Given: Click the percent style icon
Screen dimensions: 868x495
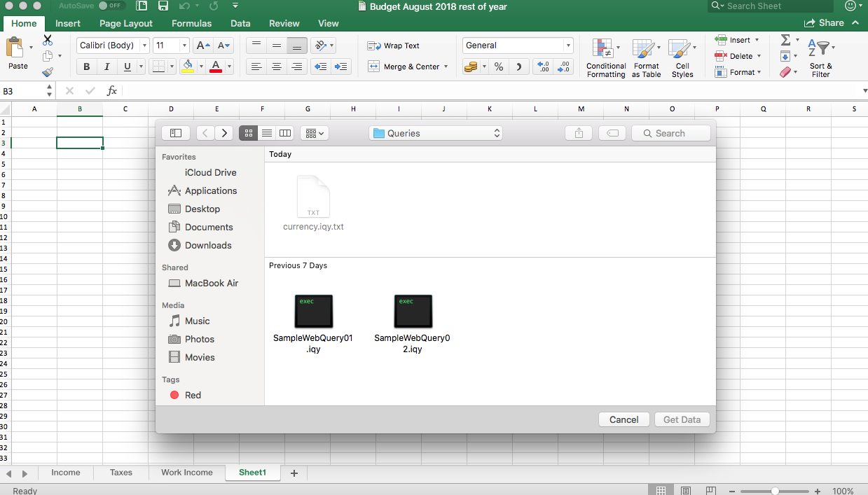Looking at the screenshot, I should [x=498, y=67].
